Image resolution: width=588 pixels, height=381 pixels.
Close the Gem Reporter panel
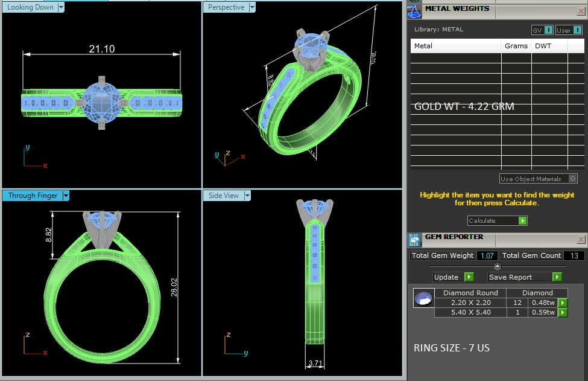[580, 239]
